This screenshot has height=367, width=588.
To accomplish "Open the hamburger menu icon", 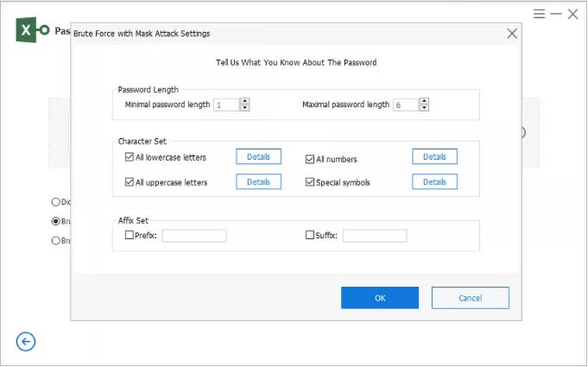I will [539, 14].
